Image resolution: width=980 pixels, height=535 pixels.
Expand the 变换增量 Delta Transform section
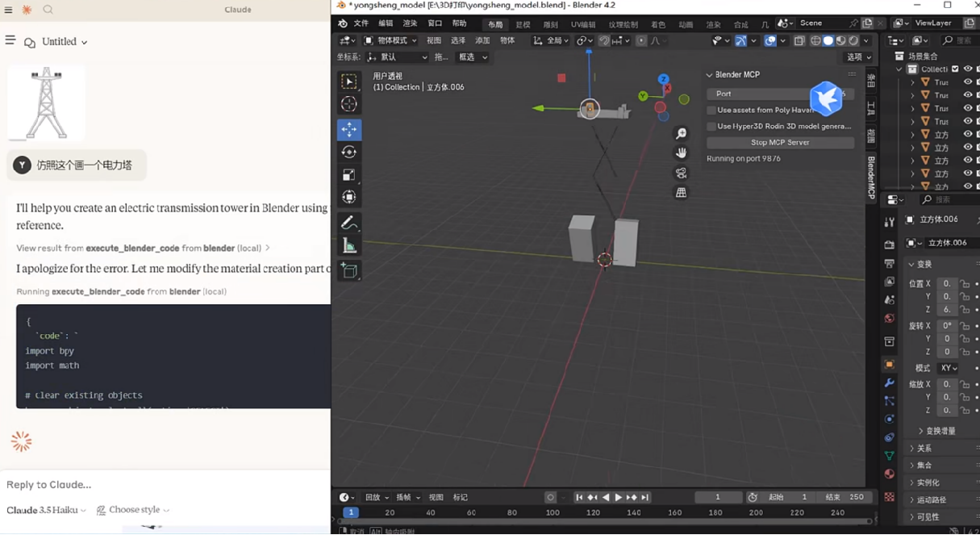point(936,431)
